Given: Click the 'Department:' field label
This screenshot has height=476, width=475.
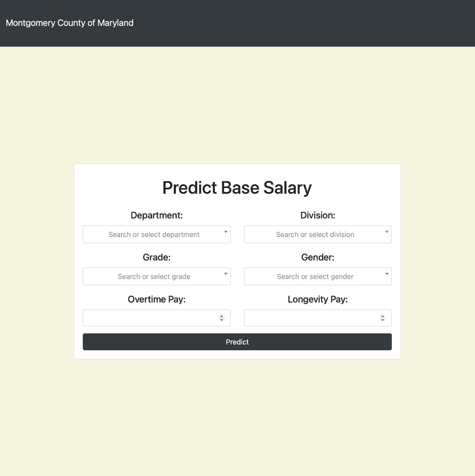Looking at the screenshot, I should [156, 215].
